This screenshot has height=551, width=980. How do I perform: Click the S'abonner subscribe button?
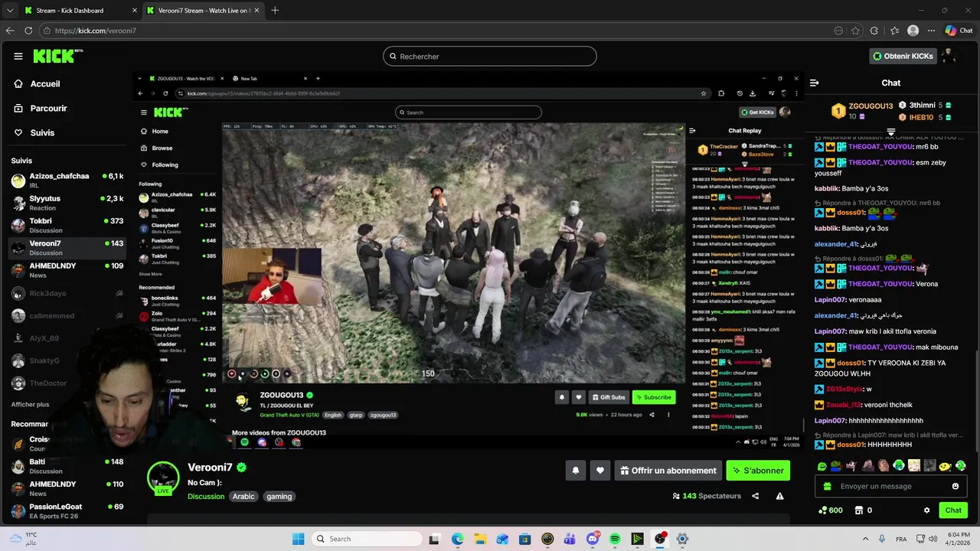tap(758, 471)
